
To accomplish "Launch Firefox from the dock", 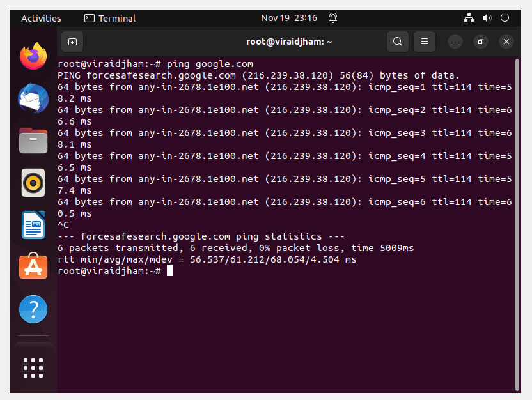I will [x=33, y=56].
